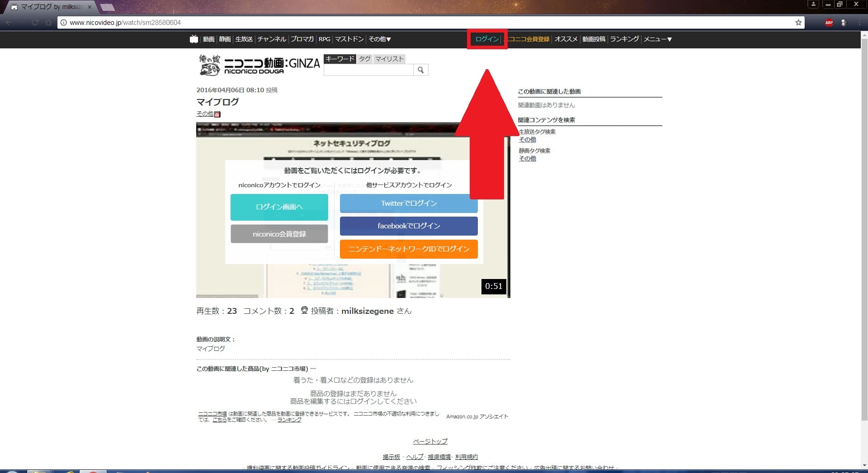Click the uploader avatar icon before 投稿者
This screenshot has height=473, width=868.
[x=304, y=310]
